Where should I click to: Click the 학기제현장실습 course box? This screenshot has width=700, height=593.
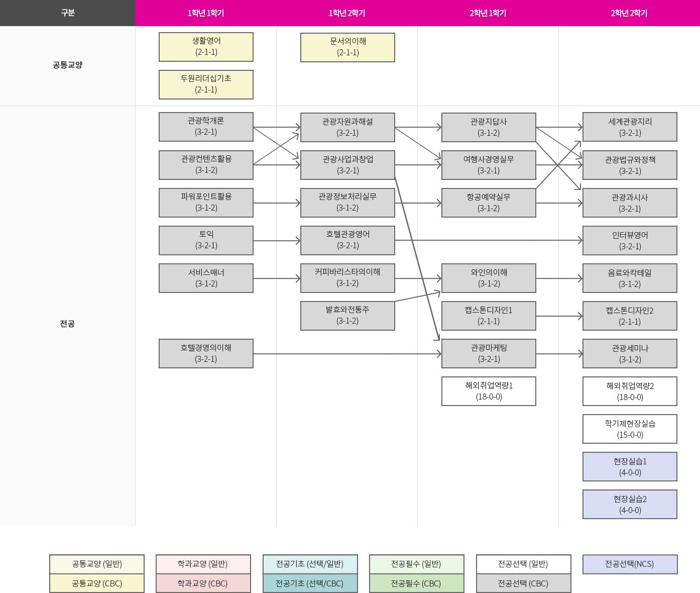(630, 429)
